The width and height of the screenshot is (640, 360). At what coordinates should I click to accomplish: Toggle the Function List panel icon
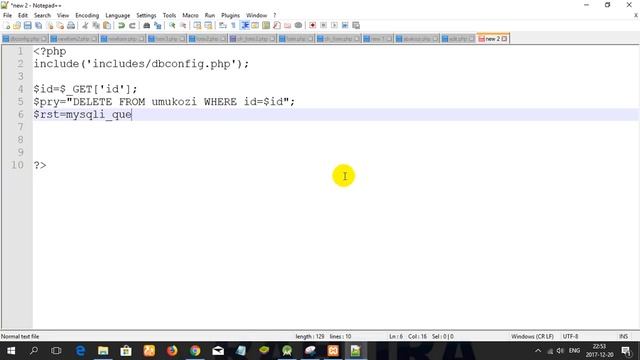(x=277, y=25)
